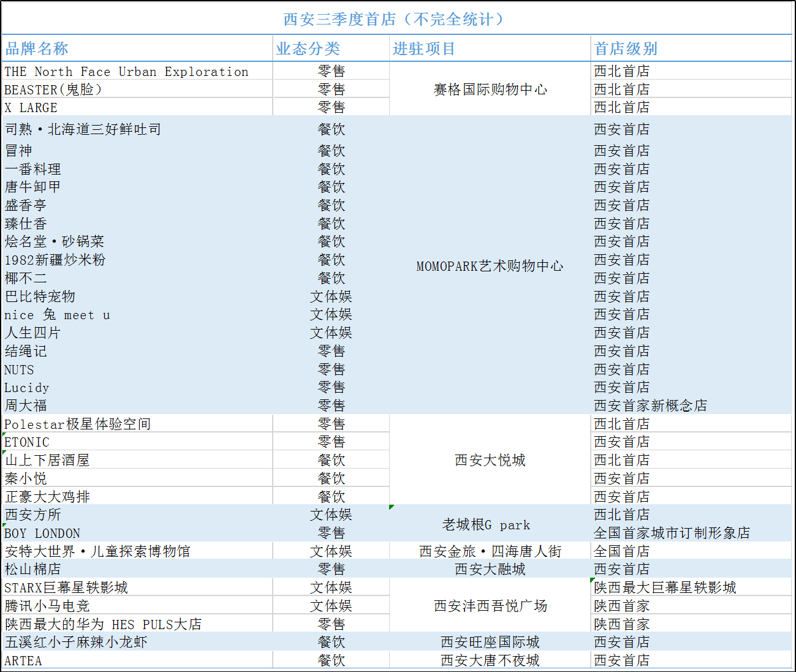
Task: Click the 品牌名称 column header
Action: 137,48
